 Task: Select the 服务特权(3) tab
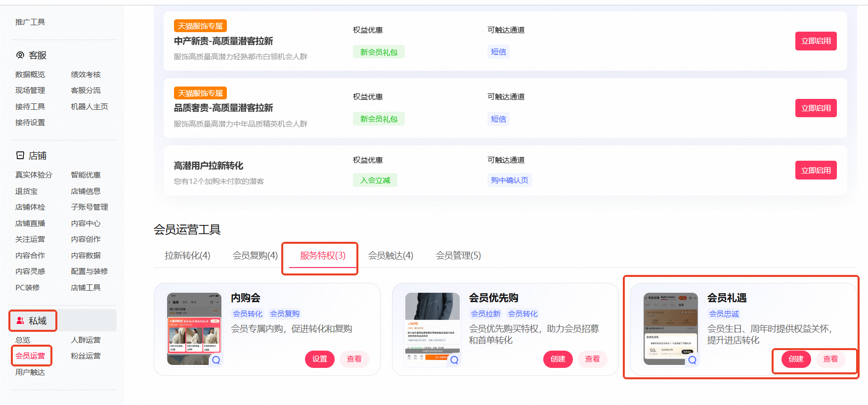[323, 256]
